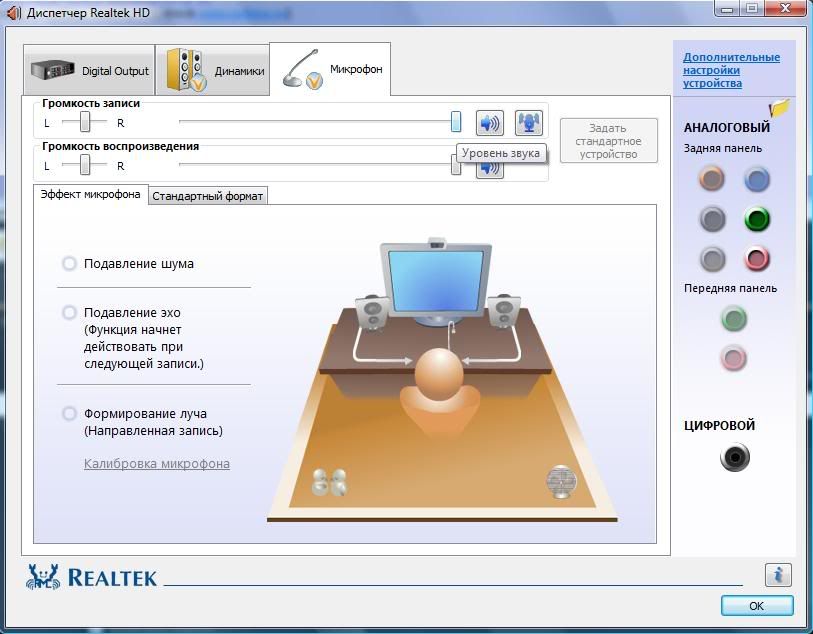Click the yellow folder connector settings icon
This screenshot has height=634, width=813.
click(779, 107)
